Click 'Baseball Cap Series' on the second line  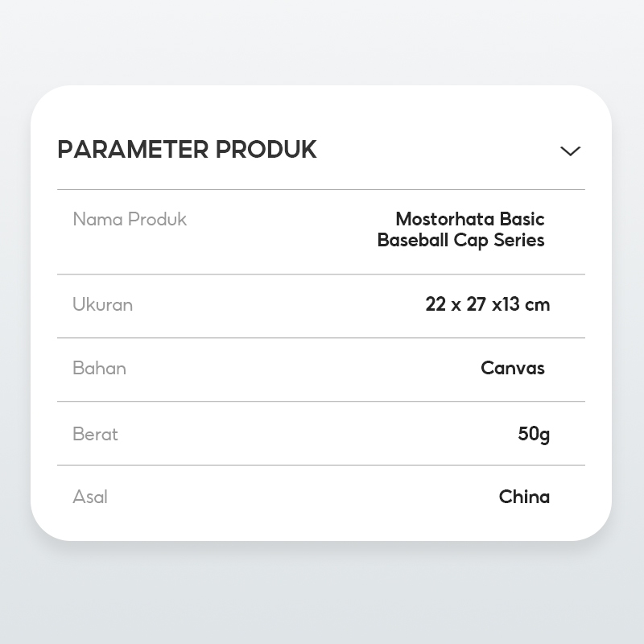[x=460, y=240]
